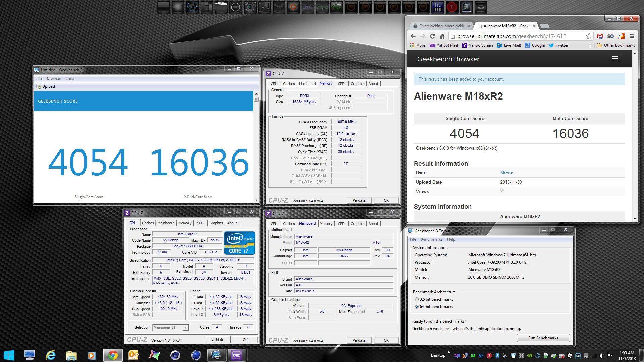Select 32-bit benchmarks option
644x362 pixels.
pos(433,299)
